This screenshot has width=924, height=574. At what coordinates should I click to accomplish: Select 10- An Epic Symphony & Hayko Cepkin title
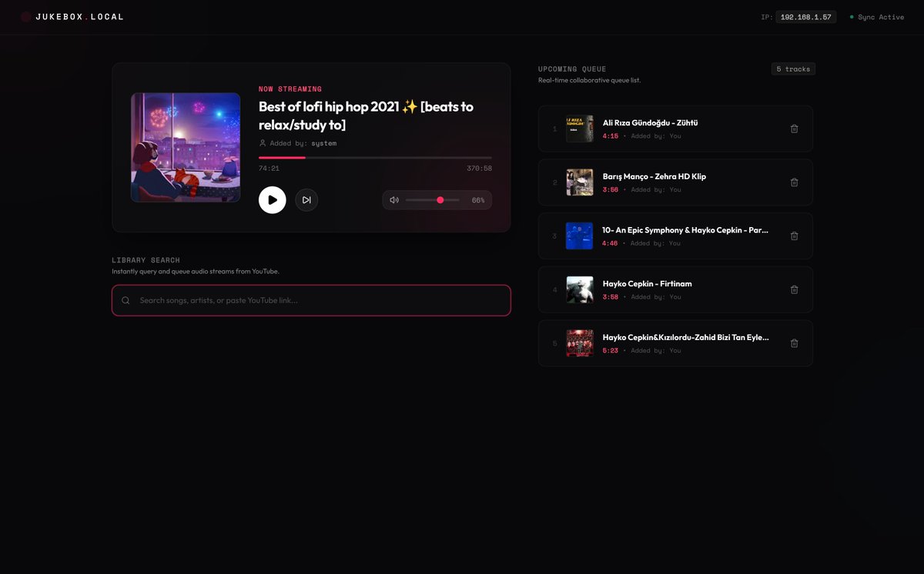click(x=685, y=230)
